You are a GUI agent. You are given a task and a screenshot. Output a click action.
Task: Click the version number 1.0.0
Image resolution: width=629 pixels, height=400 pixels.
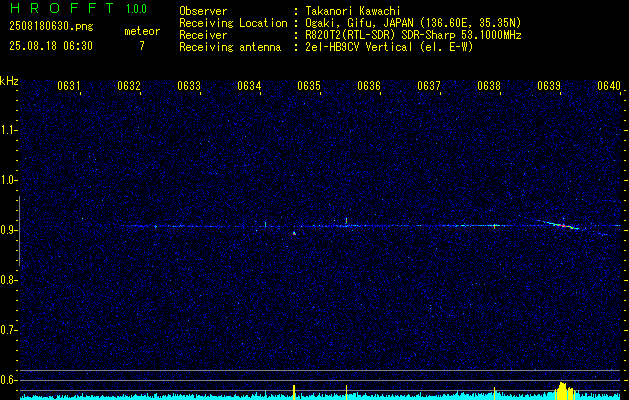(136, 8)
